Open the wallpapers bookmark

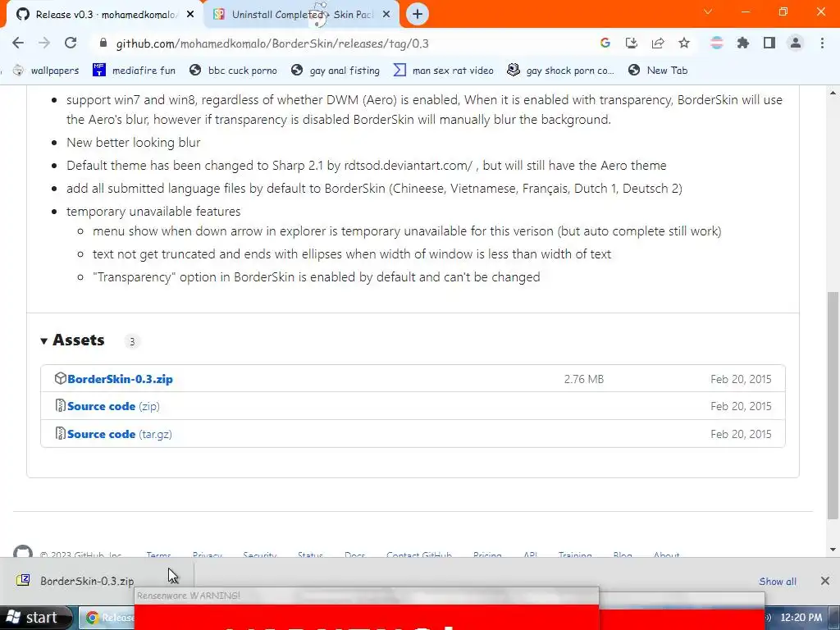tap(46, 71)
